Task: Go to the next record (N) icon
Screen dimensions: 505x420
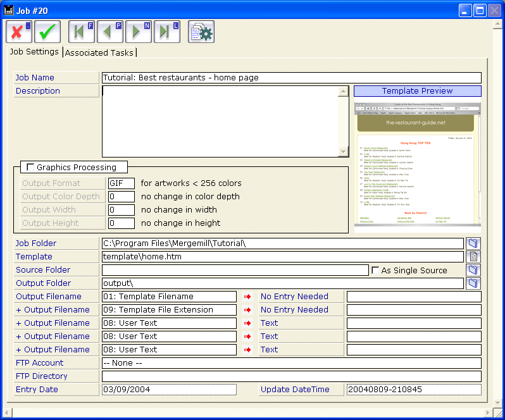Action: click(x=139, y=32)
